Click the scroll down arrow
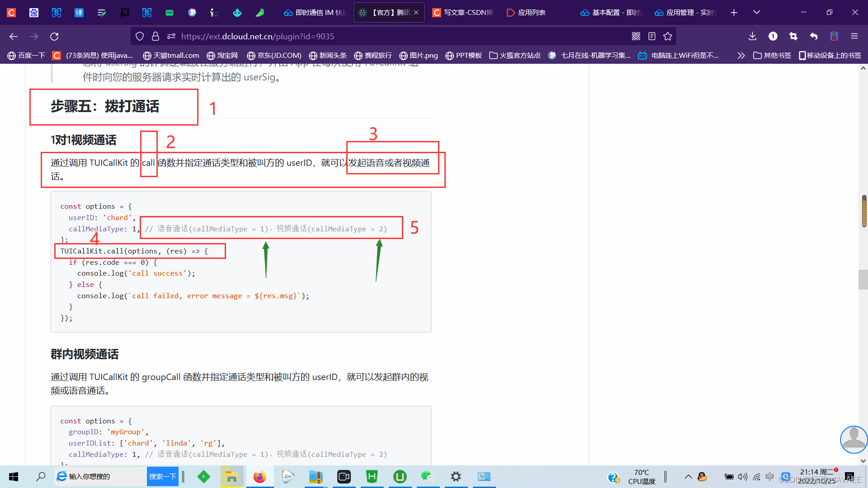The width and height of the screenshot is (868, 488). [x=863, y=461]
